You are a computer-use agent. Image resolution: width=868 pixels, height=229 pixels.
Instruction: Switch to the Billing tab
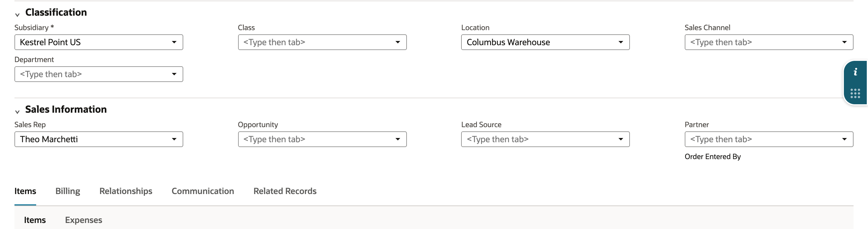coord(68,191)
